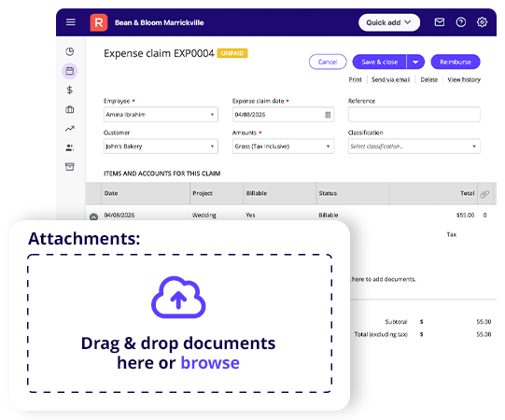Click the Reference input field
505x420 pixels.
pos(414,115)
